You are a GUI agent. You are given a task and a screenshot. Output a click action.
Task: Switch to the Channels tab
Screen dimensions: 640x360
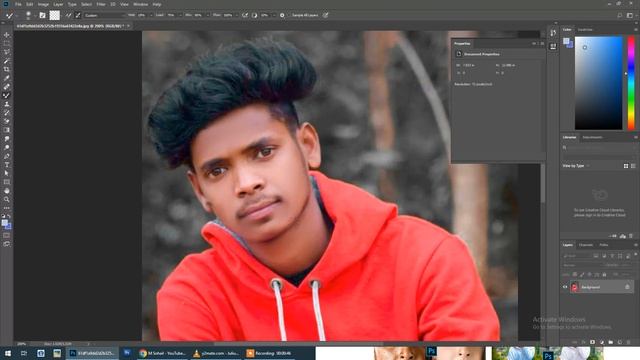586,245
